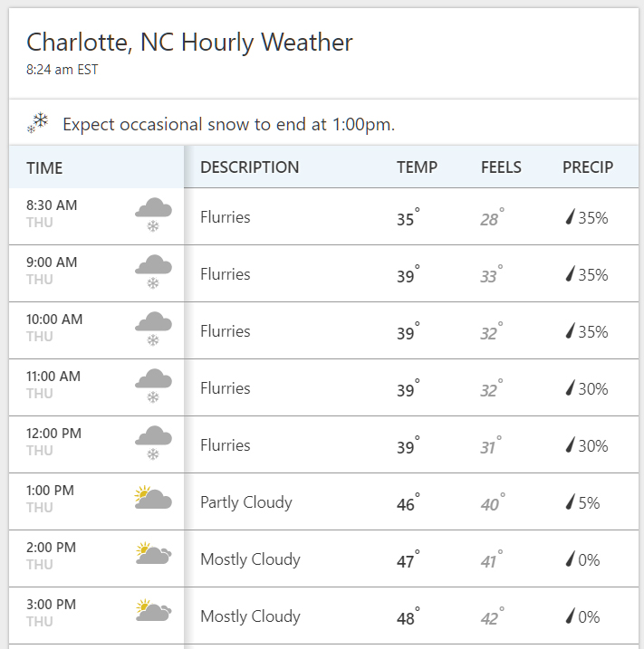The height and width of the screenshot is (649, 644).
Task: Click the Partly Cloudy description at 1:00 PM
Action: tap(246, 502)
